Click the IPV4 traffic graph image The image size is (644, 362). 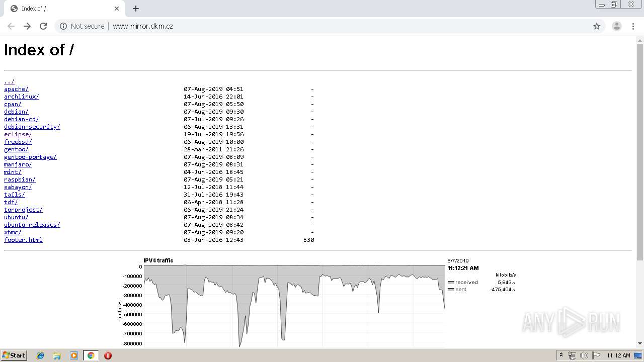coord(317,302)
